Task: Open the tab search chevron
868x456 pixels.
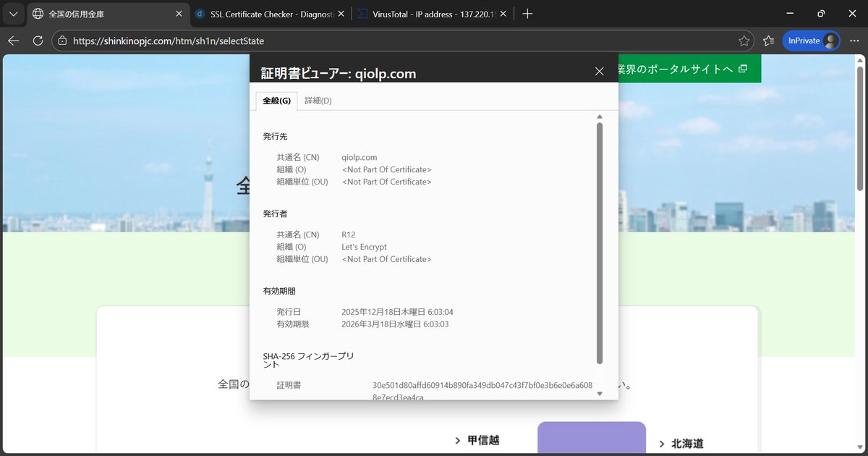Action: pos(12,13)
